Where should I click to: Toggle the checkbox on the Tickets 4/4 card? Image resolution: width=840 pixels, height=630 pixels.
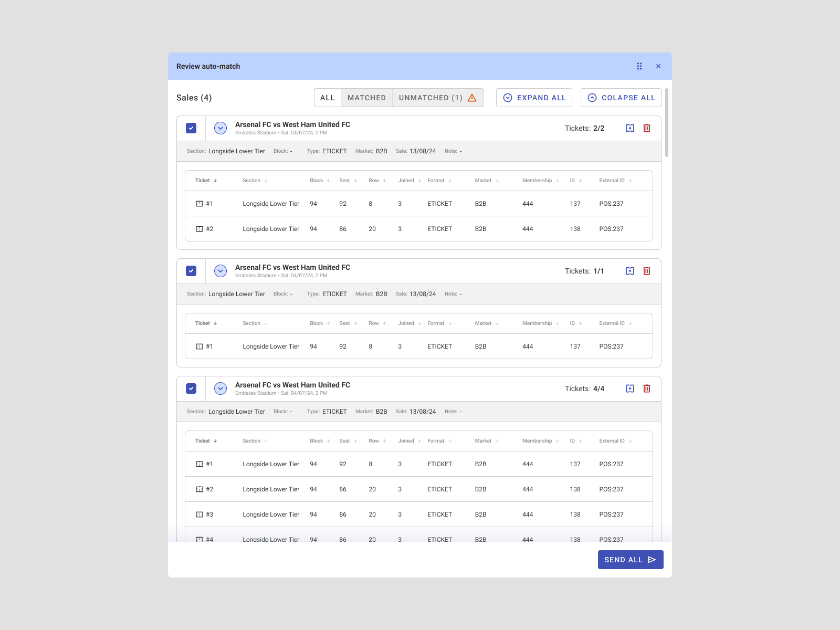coord(191,388)
